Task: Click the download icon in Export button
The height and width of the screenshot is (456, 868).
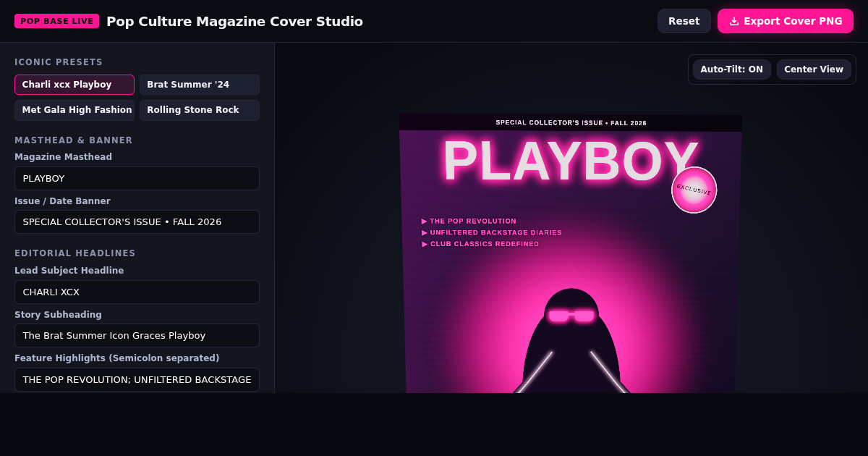Action: [734, 21]
